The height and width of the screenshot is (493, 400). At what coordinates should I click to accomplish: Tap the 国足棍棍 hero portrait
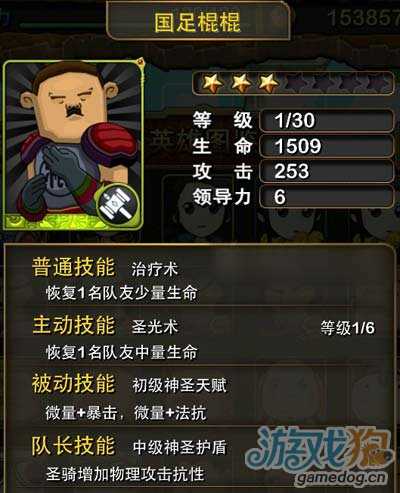pyautogui.click(x=73, y=145)
